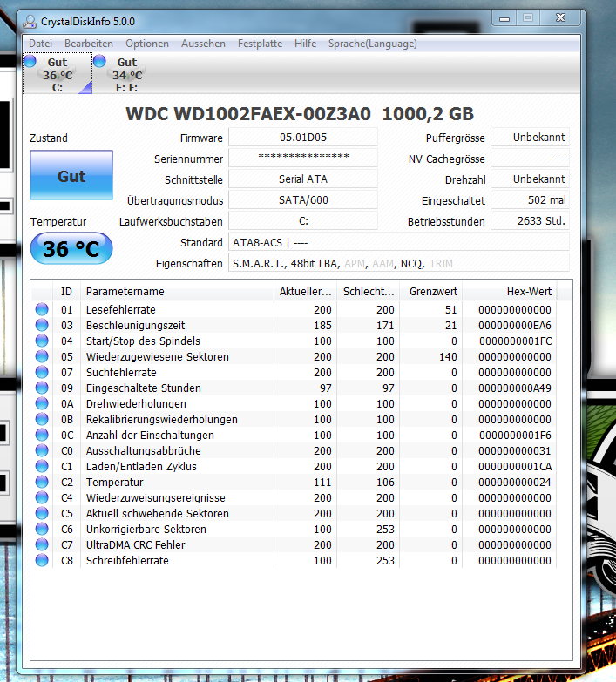The width and height of the screenshot is (616, 682).
Task: Click status icon of Suchfehlerrate row
Action: [x=42, y=372]
